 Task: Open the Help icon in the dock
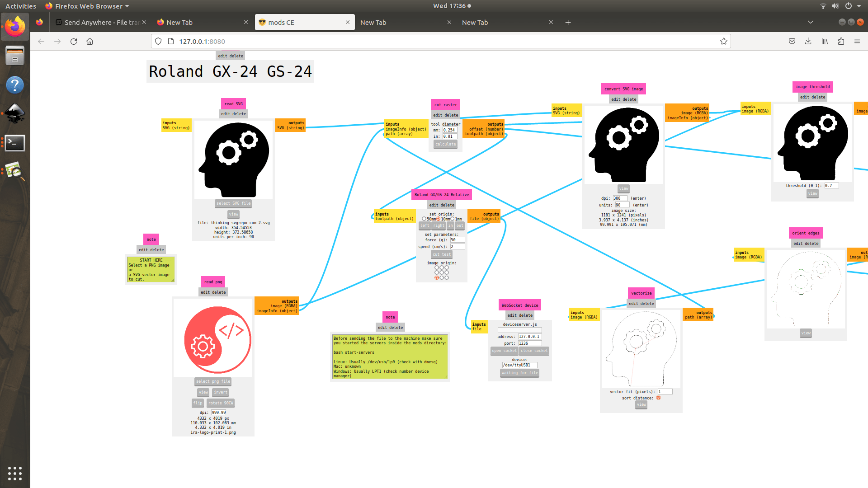(x=15, y=85)
